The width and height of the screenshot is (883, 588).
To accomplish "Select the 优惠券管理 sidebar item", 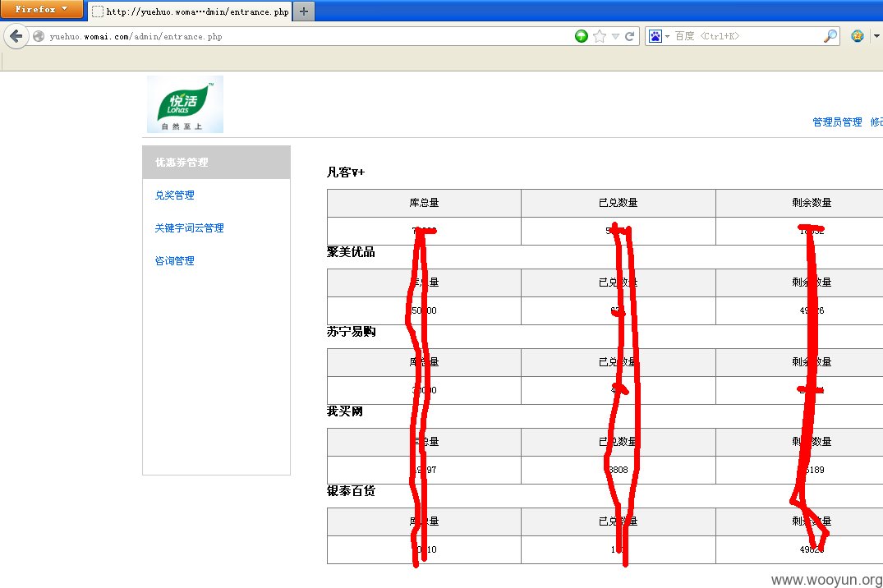I will [216, 163].
